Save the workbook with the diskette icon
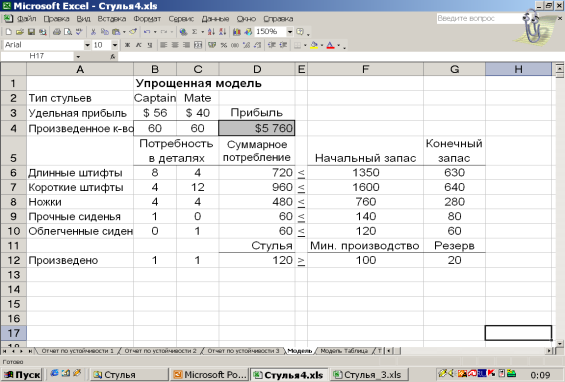Viewport: 565px width, 382px height. pos(31,32)
